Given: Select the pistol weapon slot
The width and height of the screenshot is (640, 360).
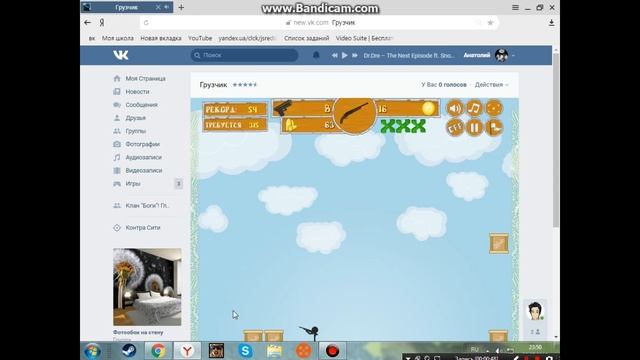Looking at the screenshot, I should (x=302, y=109).
